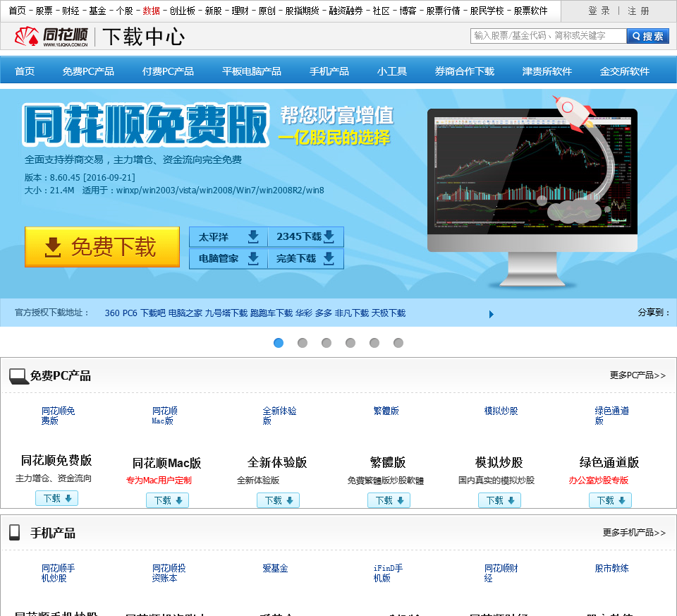Download via 2345下载 mirror button
This screenshot has height=616, width=677.
(x=305, y=236)
